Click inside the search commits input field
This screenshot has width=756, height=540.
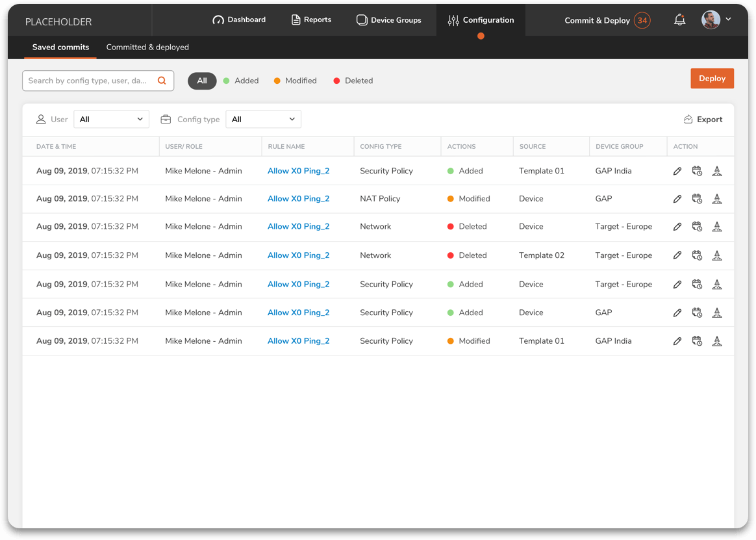(84, 80)
